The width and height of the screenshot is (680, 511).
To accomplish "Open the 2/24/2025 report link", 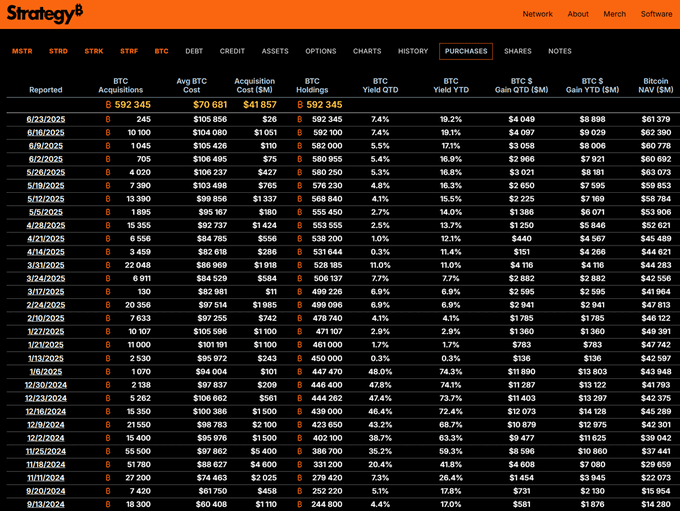I will (46, 305).
